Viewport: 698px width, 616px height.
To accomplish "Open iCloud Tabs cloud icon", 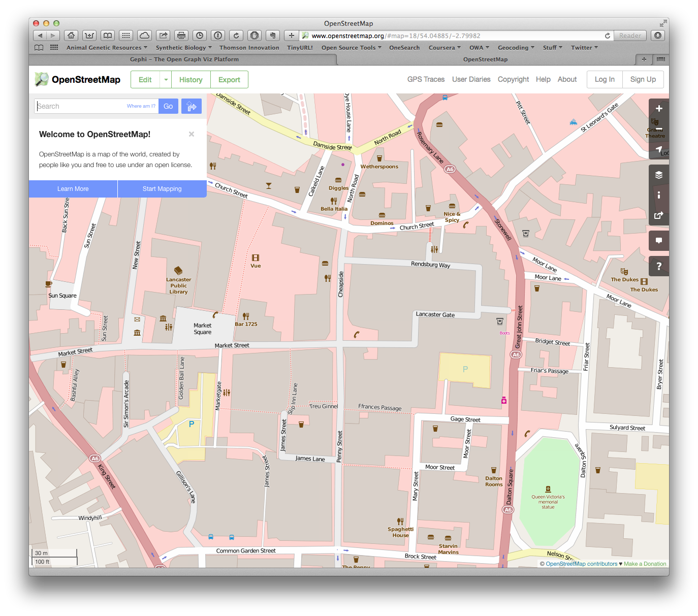I will (x=144, y=36).
